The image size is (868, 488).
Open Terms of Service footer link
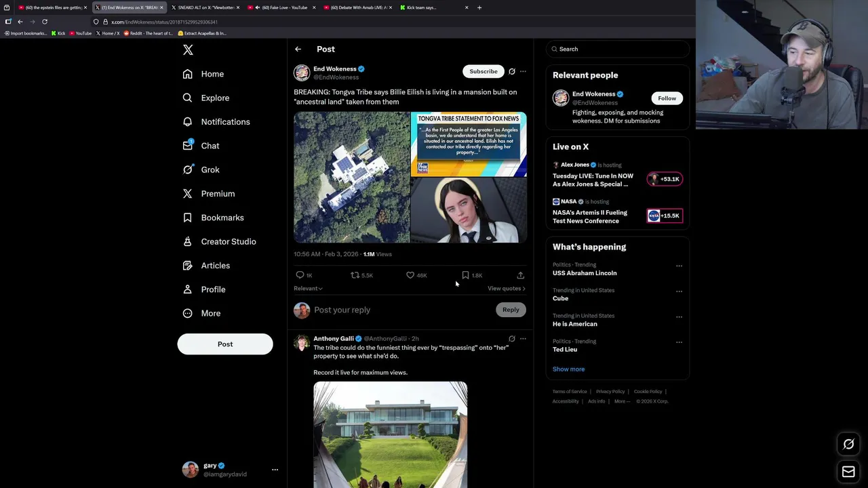tap(570, 392)
